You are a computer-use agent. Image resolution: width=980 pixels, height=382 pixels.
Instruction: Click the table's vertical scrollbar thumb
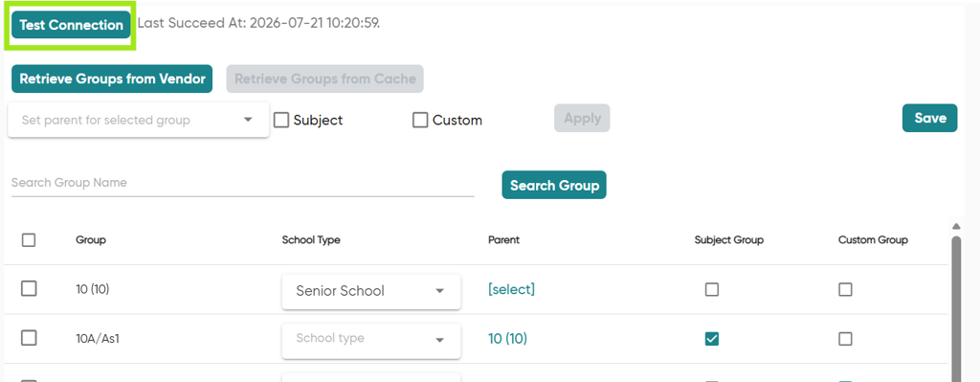(x=956, y=309)
